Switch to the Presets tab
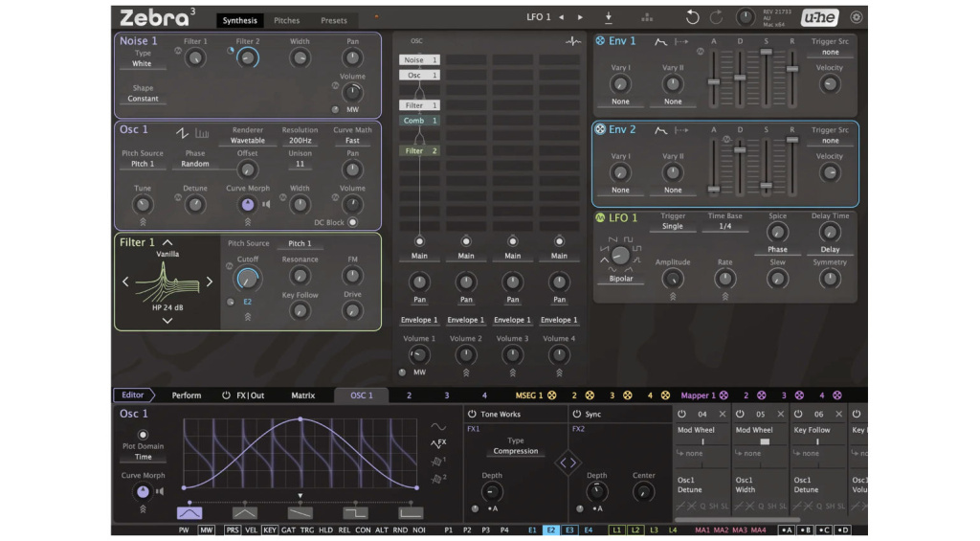980x541 pixels. (334, 20)
